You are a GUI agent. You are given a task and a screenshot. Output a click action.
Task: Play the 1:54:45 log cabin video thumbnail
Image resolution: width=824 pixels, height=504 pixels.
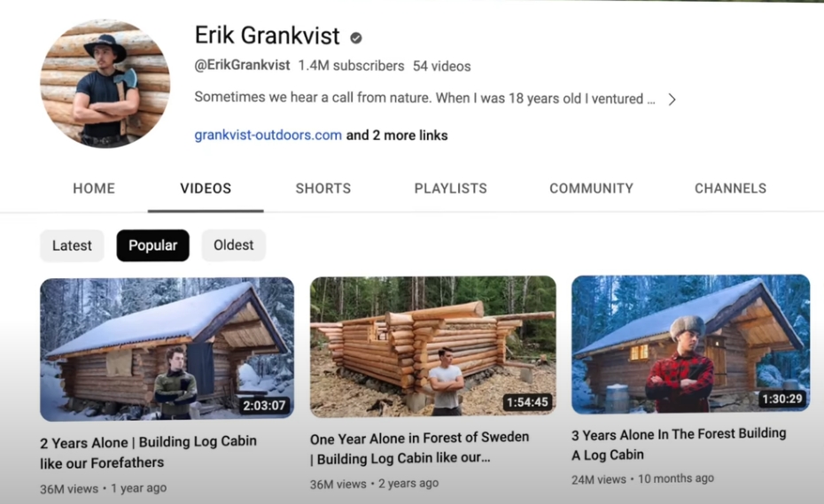point(433,347)
